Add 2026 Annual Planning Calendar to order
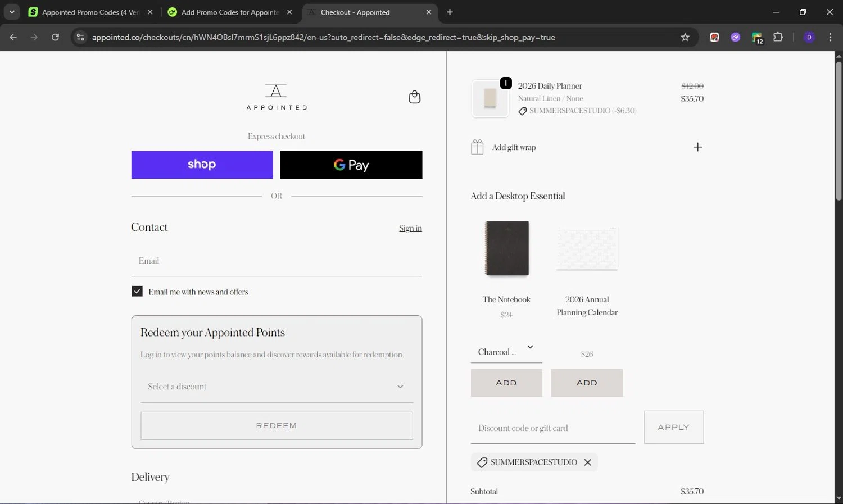The image size is (843, 504). (x=587, y=383)
